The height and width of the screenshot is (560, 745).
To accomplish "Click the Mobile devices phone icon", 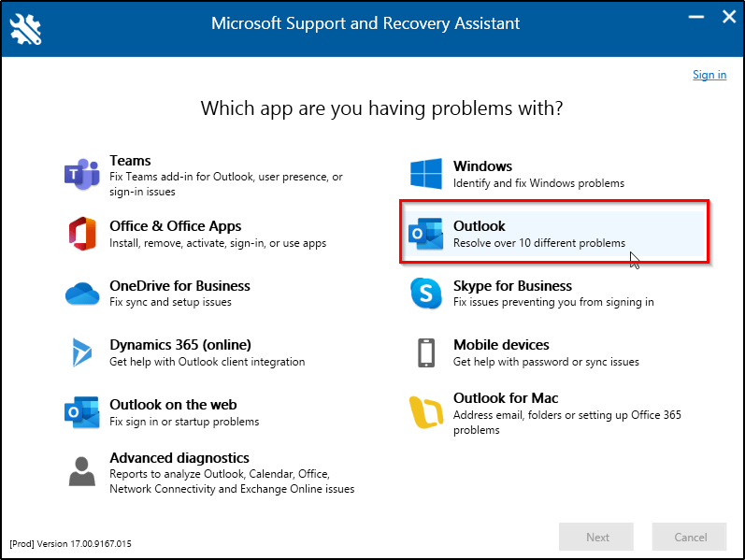I will point(426,352).
